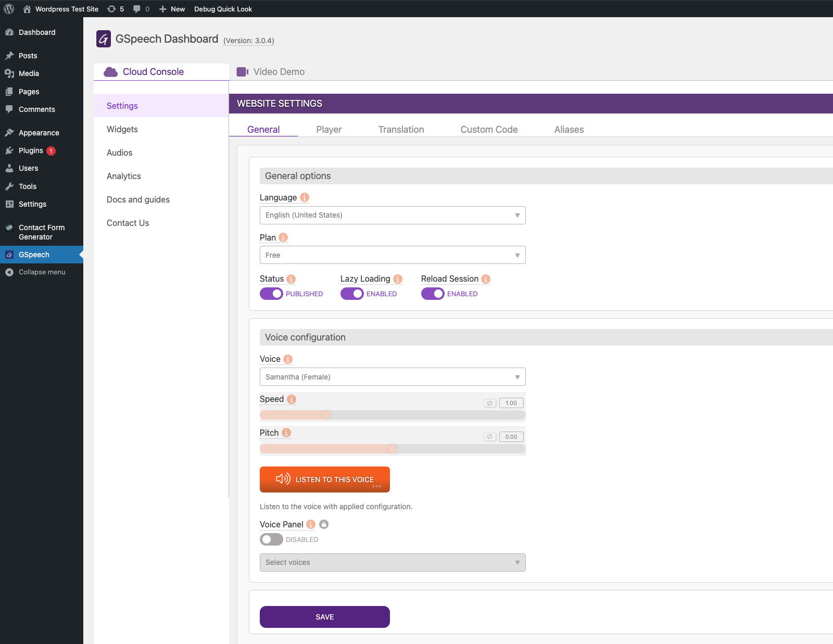Toggle the Reload Session switch

[433, 294]
